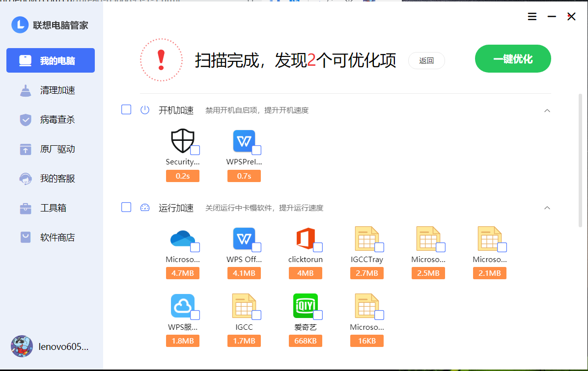
Task: Click the red exclamation scan result icon
Action: 161,60
